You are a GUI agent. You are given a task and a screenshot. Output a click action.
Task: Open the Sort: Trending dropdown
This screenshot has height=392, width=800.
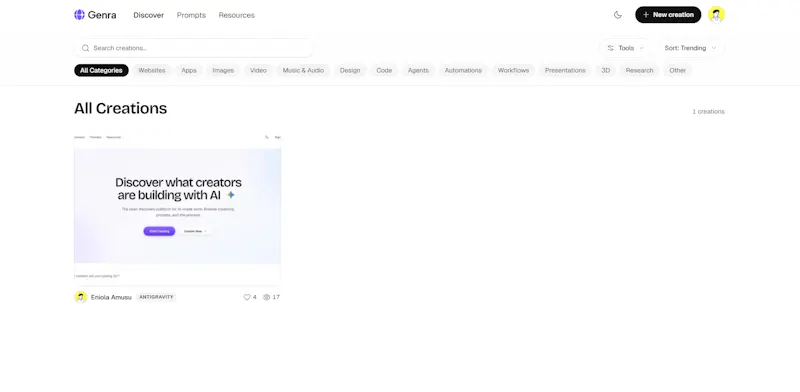(x=690, y=48)
